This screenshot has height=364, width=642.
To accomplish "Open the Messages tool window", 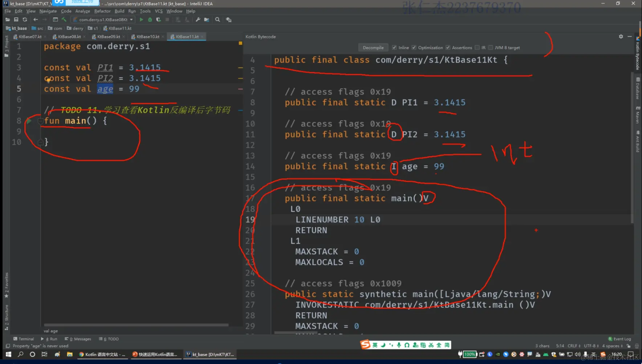I will (x=78, y=339).
